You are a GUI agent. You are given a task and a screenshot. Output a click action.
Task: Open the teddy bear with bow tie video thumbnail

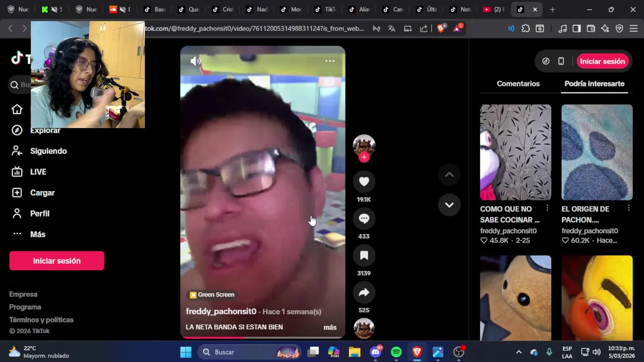[x=515, y=298]
